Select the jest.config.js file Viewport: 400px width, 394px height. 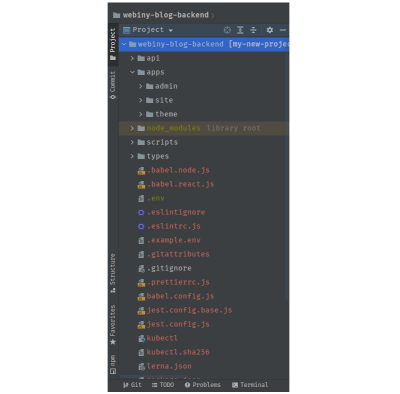(x=178, y=324)
